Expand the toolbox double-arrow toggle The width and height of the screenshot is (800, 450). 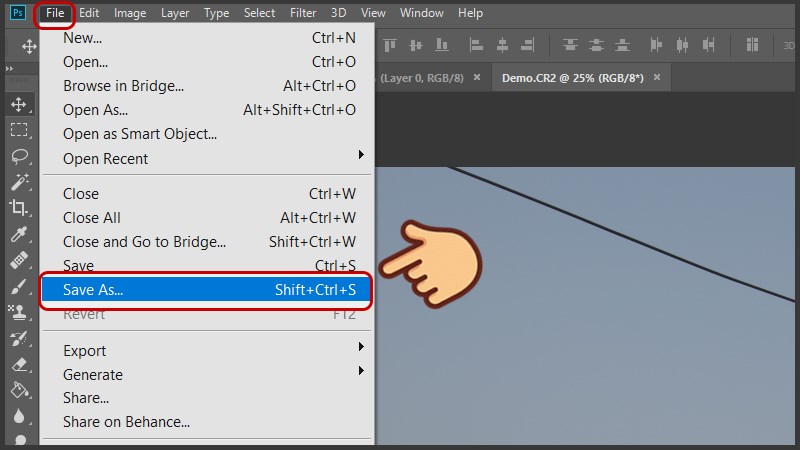point(9,68)
